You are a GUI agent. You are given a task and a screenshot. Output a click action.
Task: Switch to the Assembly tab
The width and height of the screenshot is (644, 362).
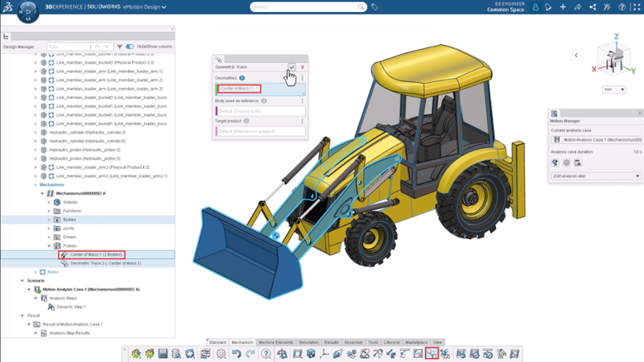click(353, 342)
